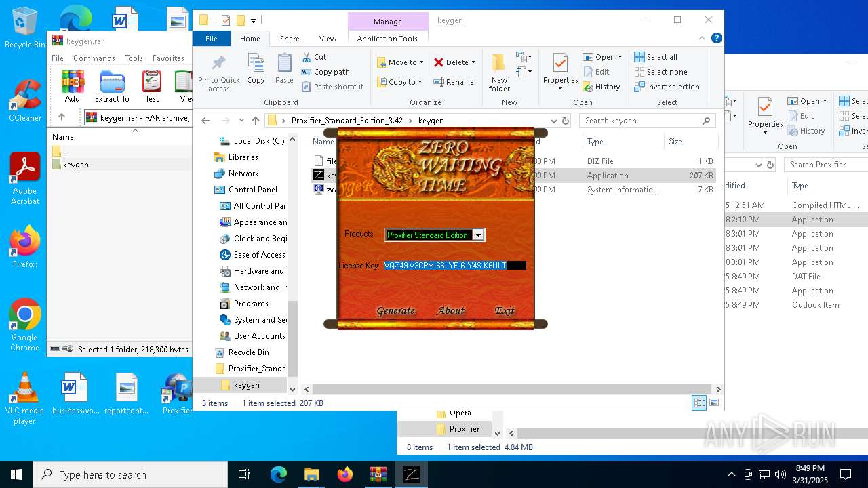Switch to the View ribbon tab
Image resolution: width=868 pixels, height=488 pixels.
pos(328,39)
